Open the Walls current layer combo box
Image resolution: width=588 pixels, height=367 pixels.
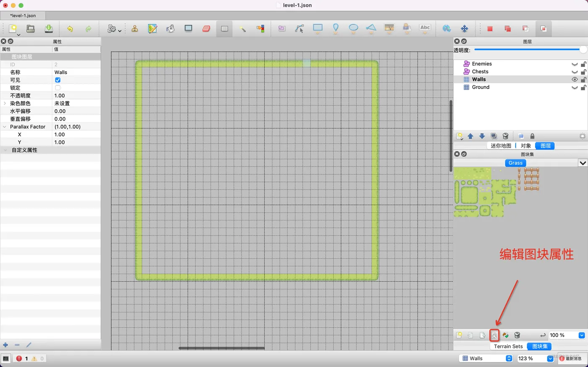coord(486,358)
